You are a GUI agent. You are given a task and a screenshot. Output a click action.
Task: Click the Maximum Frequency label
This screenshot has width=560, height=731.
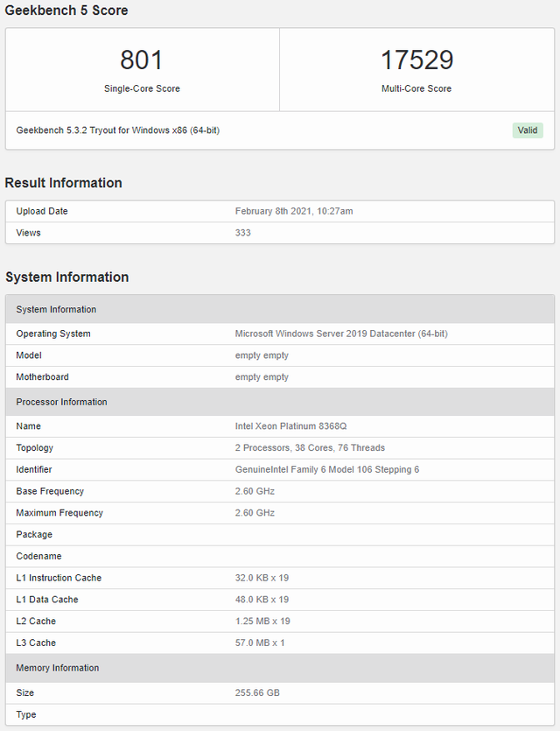59,513
